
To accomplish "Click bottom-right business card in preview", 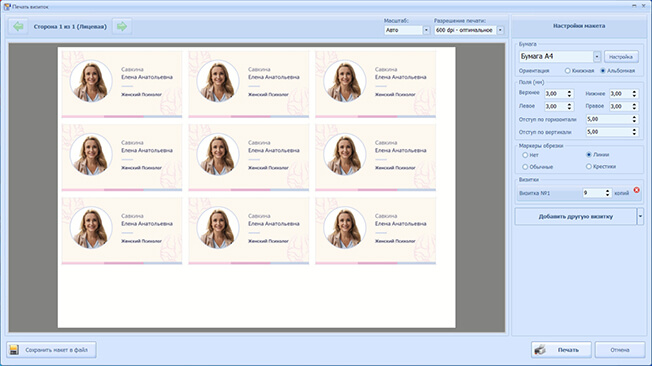I will tap(375, 231).
